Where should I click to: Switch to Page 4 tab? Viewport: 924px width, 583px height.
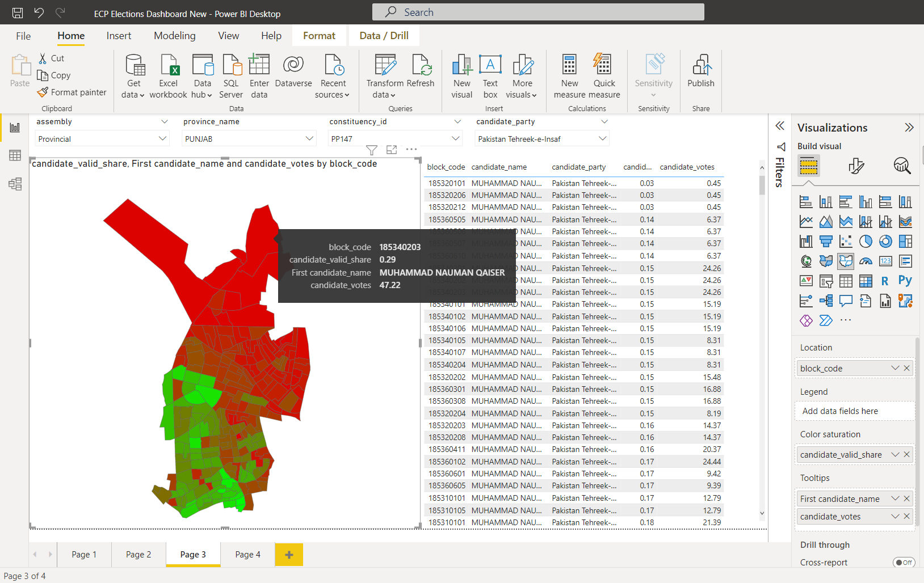tap(247, 555)
